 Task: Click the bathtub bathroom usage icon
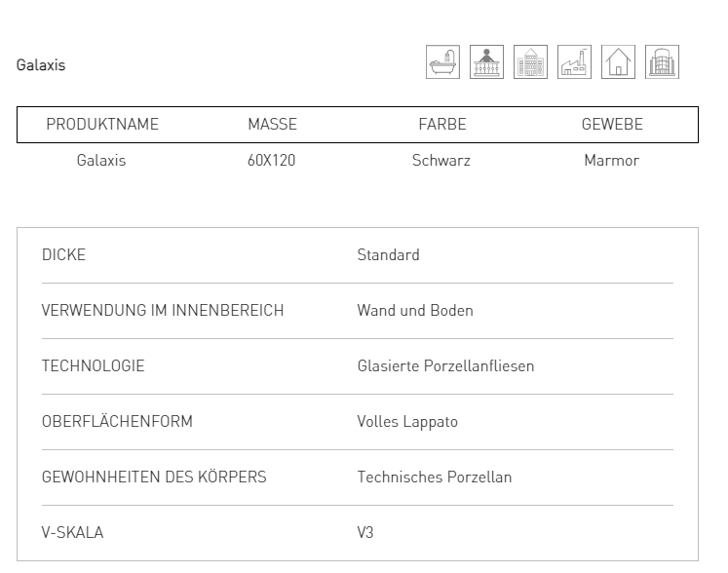click(x=442, y=61)
